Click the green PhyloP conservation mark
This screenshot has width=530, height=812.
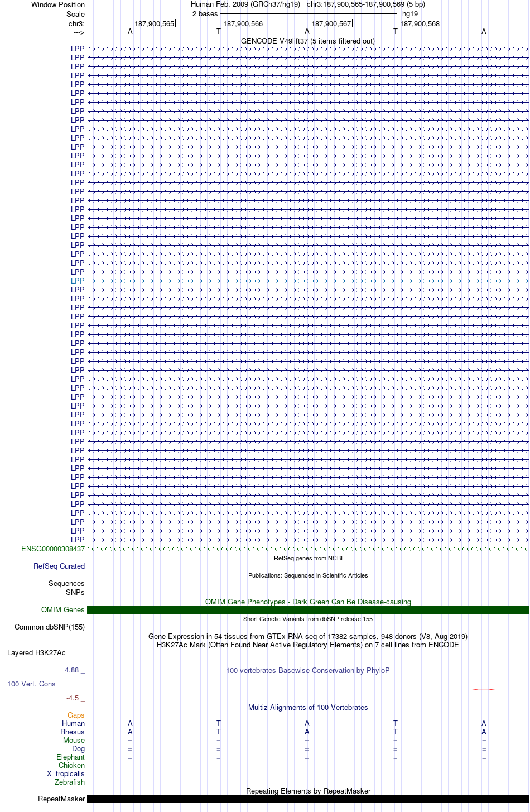[x=394, y=689]
